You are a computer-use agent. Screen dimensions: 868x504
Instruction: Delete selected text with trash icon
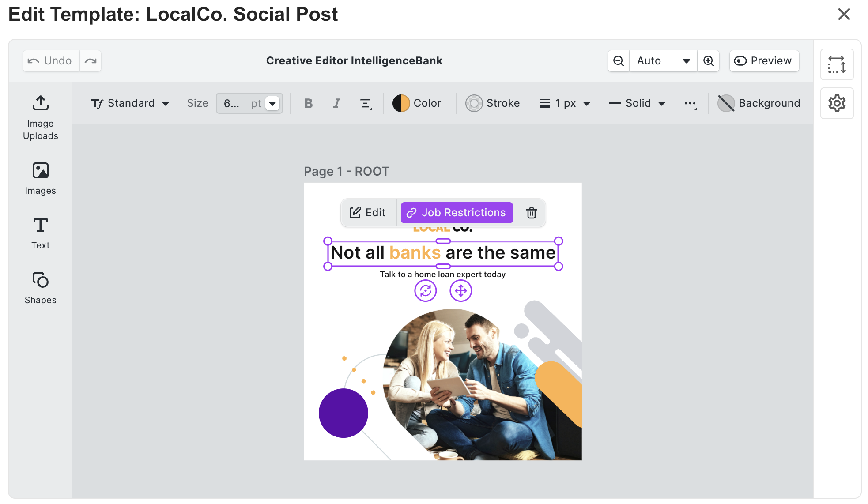[532, 213]
